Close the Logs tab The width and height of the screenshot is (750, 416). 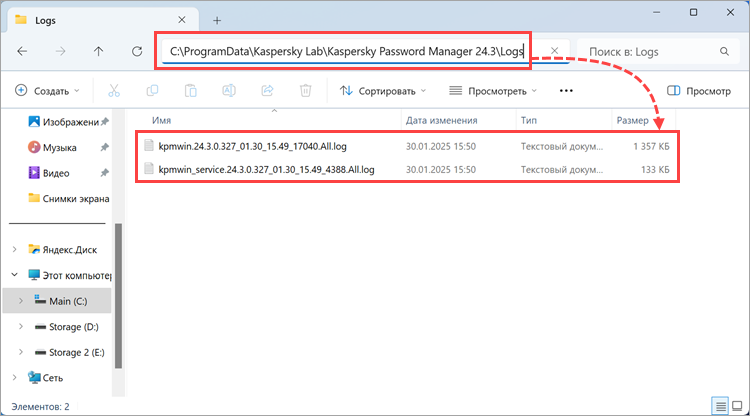point(182,20)
